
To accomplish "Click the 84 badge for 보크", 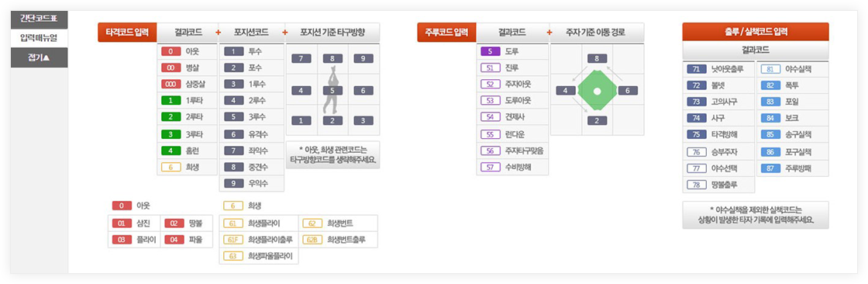I will [770, 118].
